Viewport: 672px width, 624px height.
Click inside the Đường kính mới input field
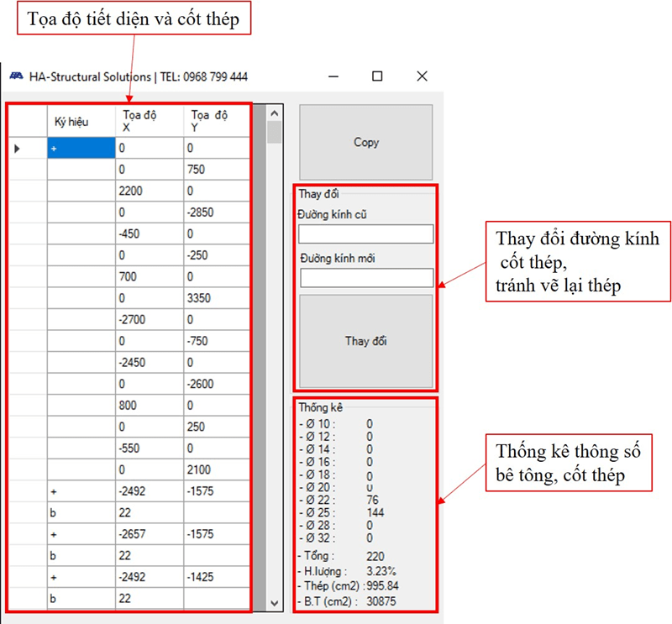[x=366, y=278]
